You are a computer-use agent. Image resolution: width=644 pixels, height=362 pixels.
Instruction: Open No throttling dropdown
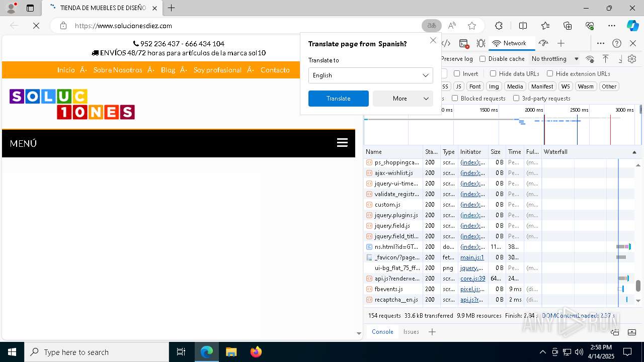click(555, 59)
